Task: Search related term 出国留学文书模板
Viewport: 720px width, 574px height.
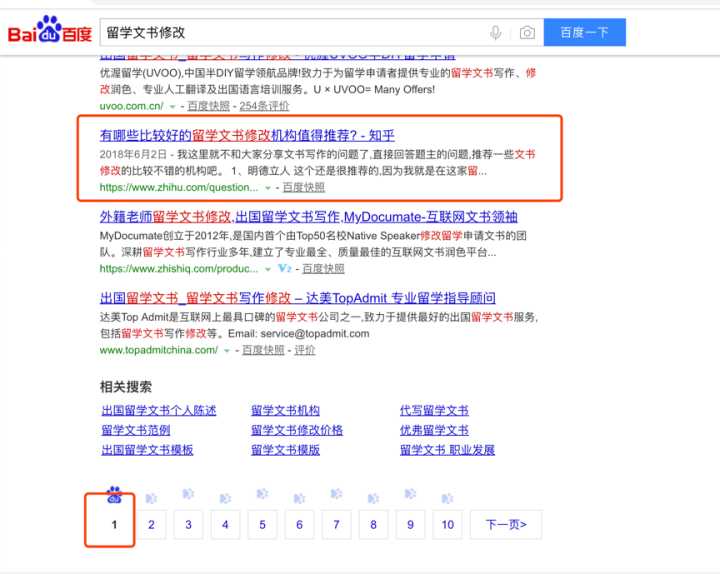Action: click(147, 450)
